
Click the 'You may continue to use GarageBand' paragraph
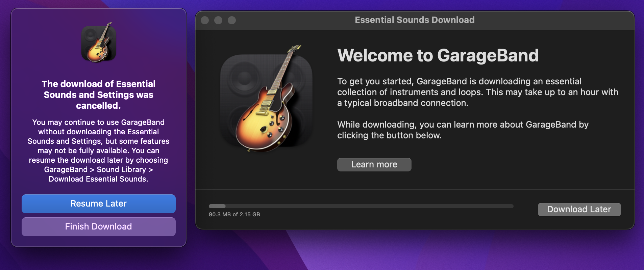point(99,151)
